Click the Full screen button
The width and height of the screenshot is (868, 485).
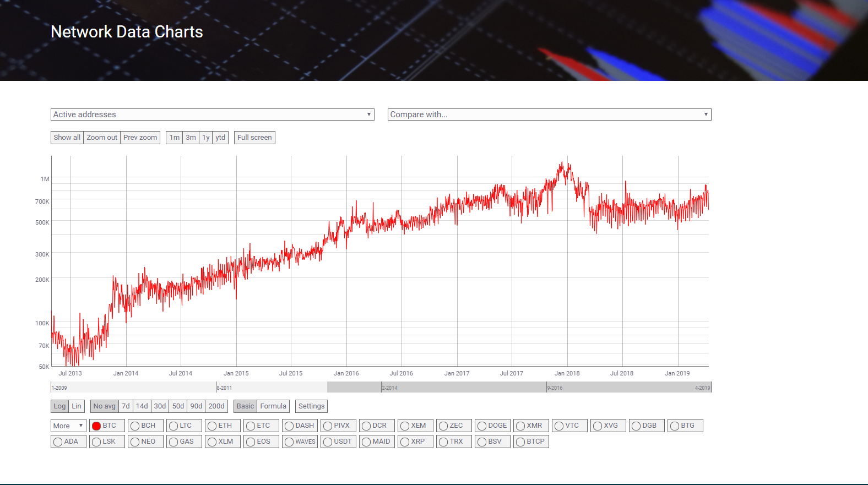[254, 138]
